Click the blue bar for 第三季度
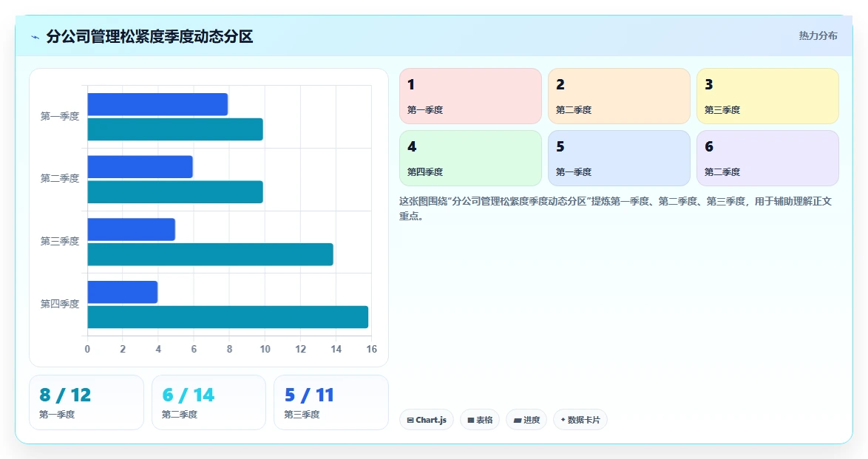Viewport: 868px width, 459px height. pyautogui.click(x=131, y=230)
